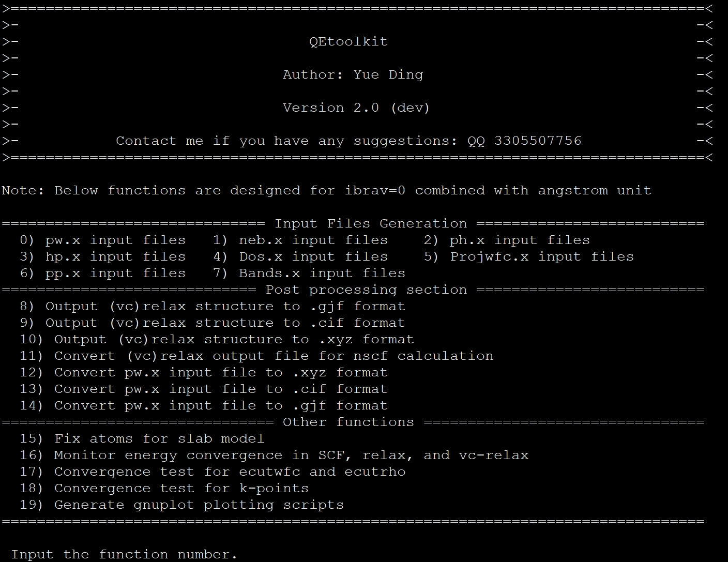Choose the ph.x input files entry
Screen dimensions: 728x562
tap(507, 240)
